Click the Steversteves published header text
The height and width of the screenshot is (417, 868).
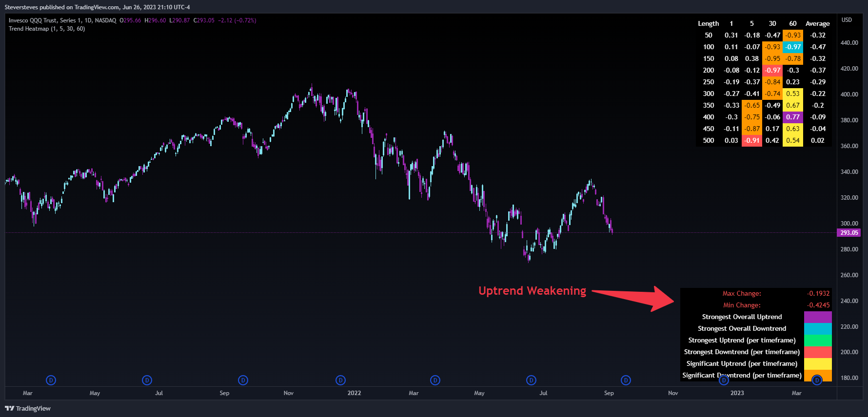coord(97,7)
